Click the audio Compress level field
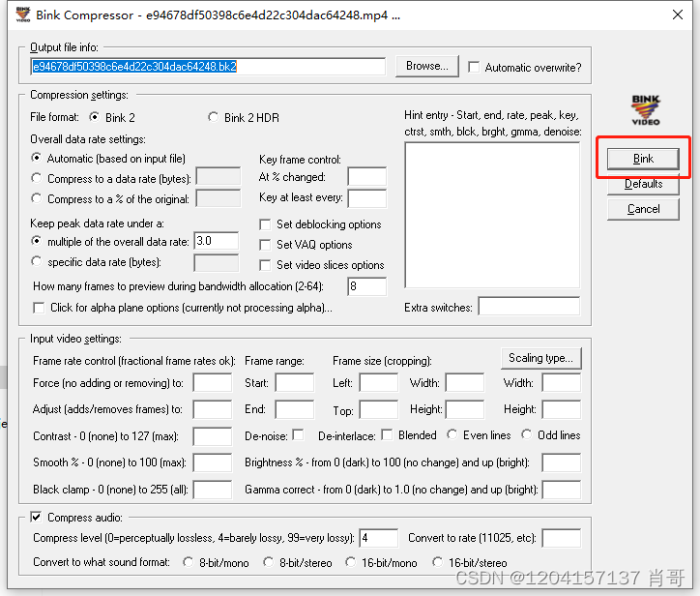 point(379,538)
